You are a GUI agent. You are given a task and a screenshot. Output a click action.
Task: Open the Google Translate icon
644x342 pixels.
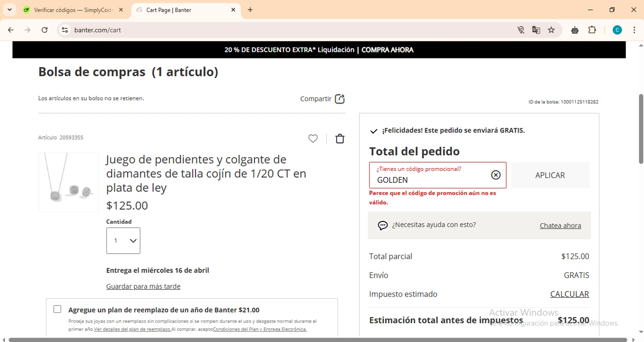[x=536, y=30]
